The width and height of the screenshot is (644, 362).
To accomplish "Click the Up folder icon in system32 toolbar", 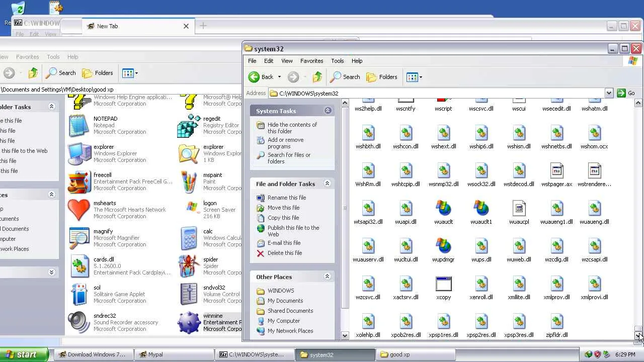I will pyautogui.click(x=317, y=77).
